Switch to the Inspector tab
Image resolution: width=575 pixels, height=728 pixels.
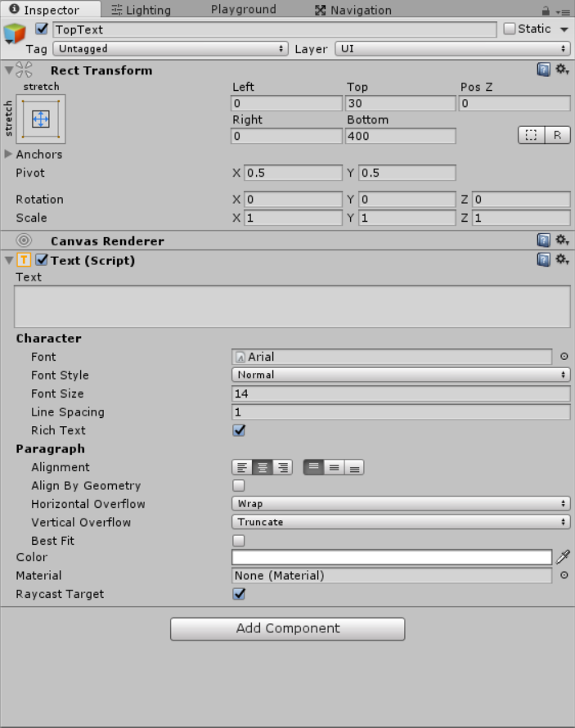(50, 10)
